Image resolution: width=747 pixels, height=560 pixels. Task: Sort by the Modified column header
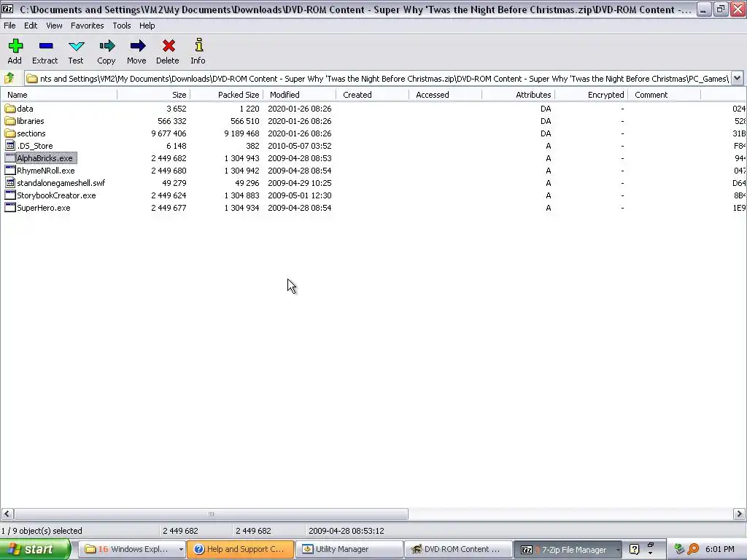click(299, 95)
